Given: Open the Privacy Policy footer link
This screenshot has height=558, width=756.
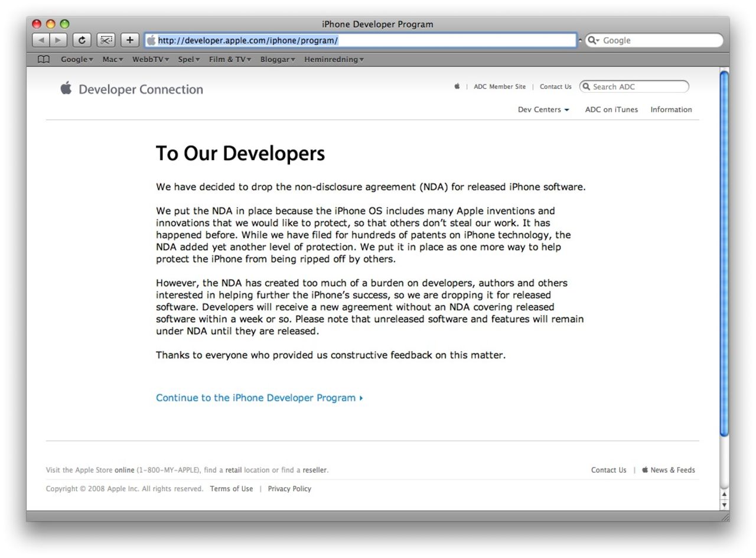Looking at the screenshot, I should click(289, 489).
